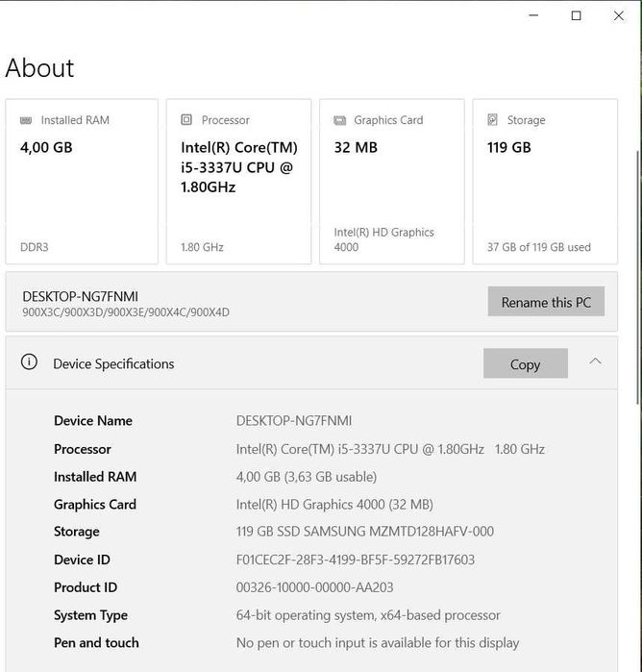Screen dimensions: 642x672
Task: Click the 00326-10000-00000-AA203 product ID
Action: [314, 587]
